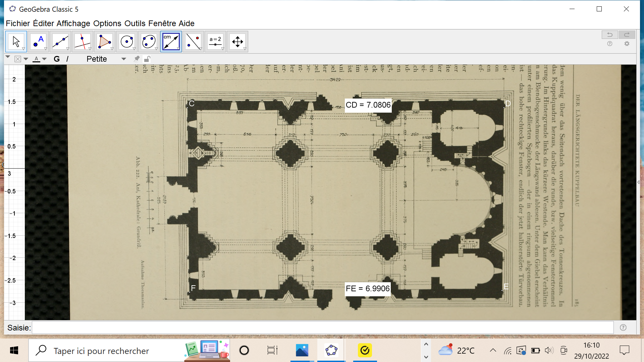Screen dimensions: 644x362
Task: Toggle italic text with I button
Action: [x=67, y=59]
